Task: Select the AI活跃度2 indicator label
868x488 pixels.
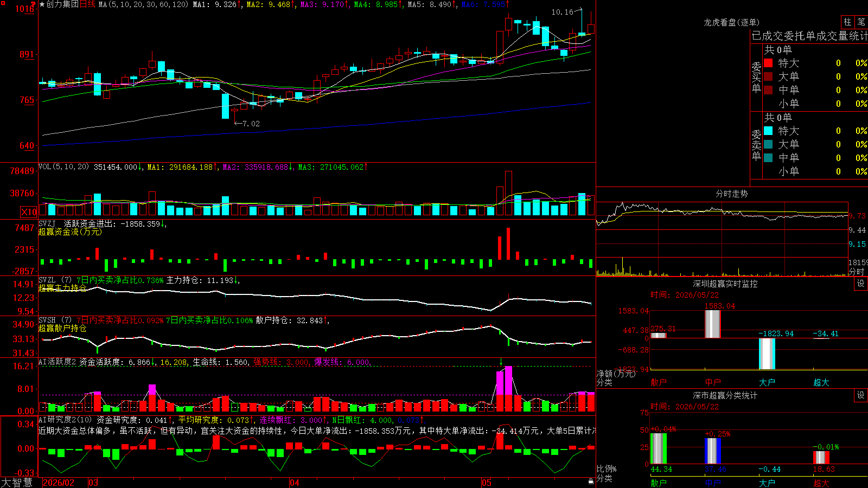Action: coord(58,362)
